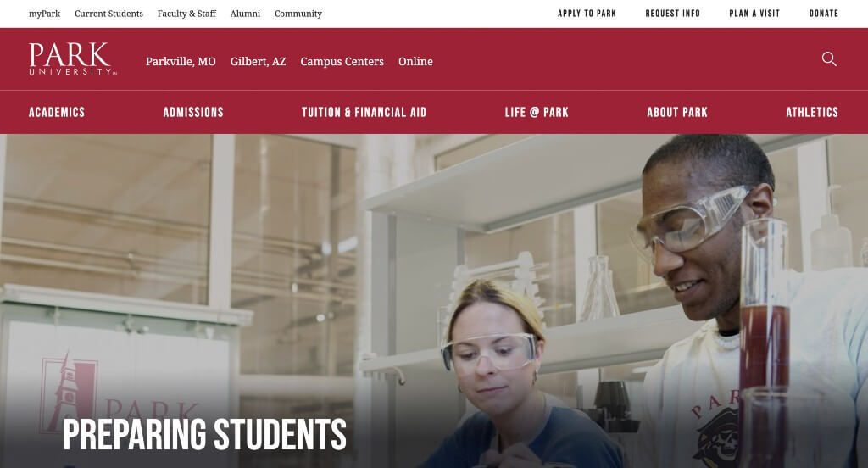868x468 pixels.
Task: Click the Donate link
Action: (x=824, y=14)
